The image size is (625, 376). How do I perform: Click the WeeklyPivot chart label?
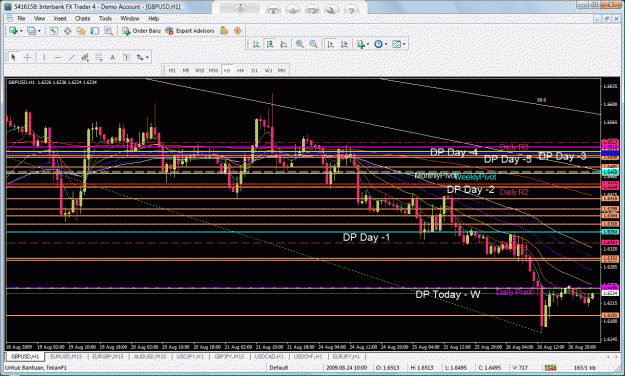click(x=476, y=177)
